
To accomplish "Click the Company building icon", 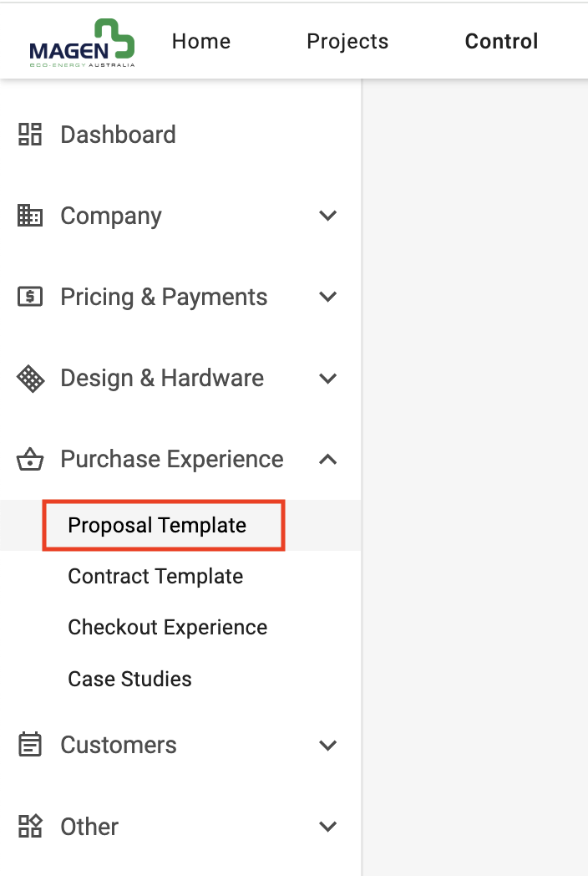I will coord(30,216).
